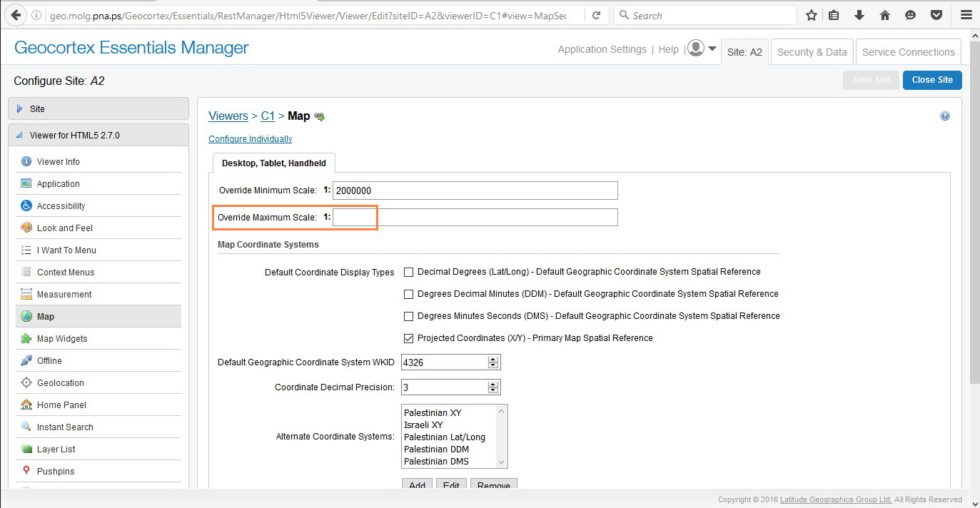The image size is (980, 508).
Task: Click WKID spinner arrows
Action: (x=493, y=362)
